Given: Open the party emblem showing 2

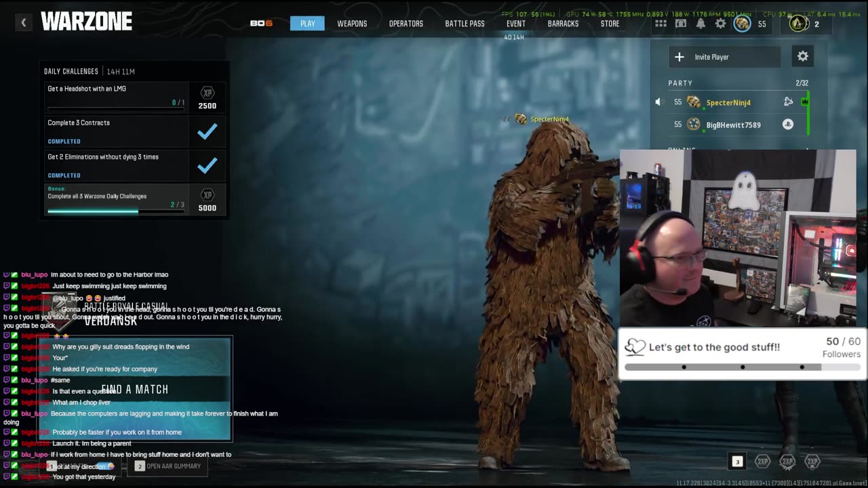Looking at the screenshot, I should [799, 24].
